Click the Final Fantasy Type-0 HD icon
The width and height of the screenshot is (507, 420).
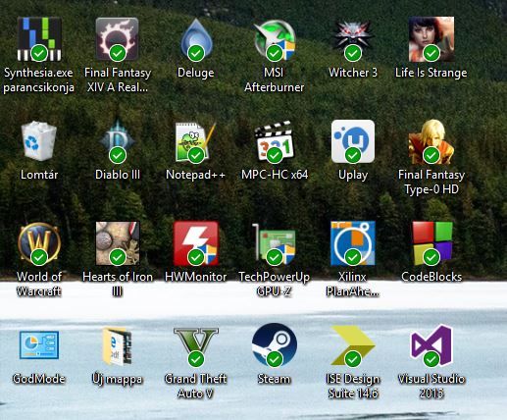(431, 141)
